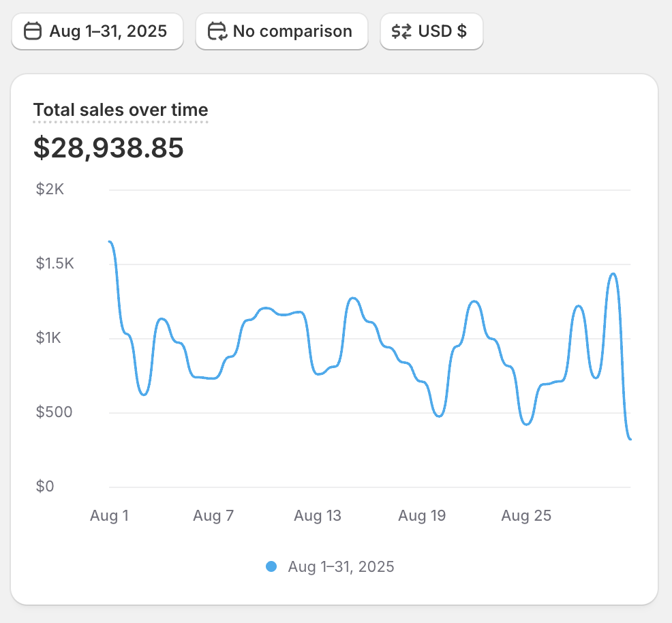The height and width of the screenshot is (623, 672).
Task: Click the $28,938.85 total sales figure
Action: [108, 148]
